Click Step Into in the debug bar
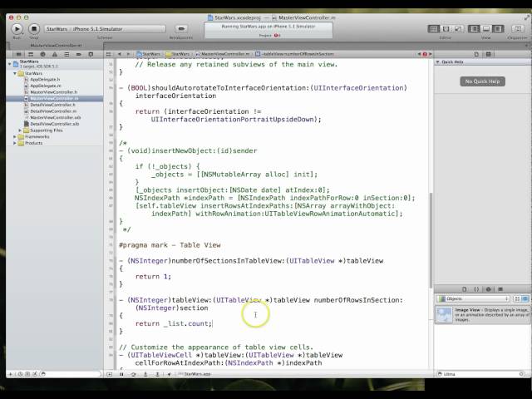Viewport: 532px width, 399px height. [145, 374]
